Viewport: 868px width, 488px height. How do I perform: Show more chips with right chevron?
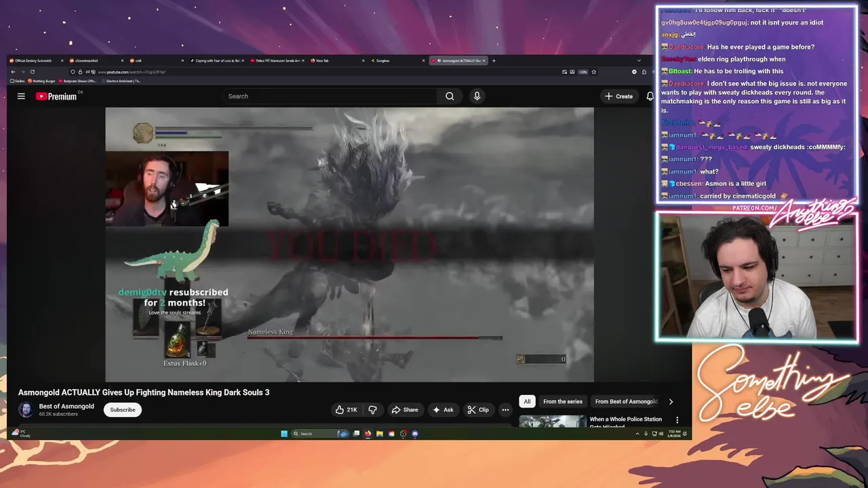[671, 401]
